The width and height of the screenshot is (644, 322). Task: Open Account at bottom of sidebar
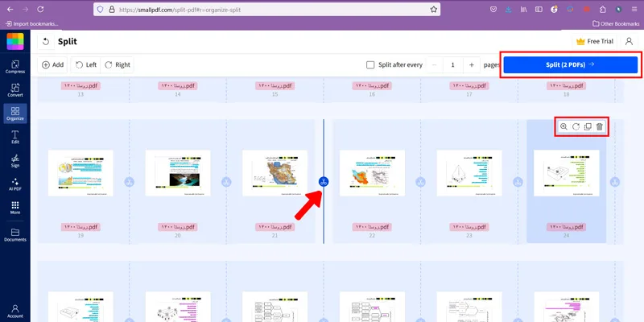pyautogui.click(x=15, y=312)
